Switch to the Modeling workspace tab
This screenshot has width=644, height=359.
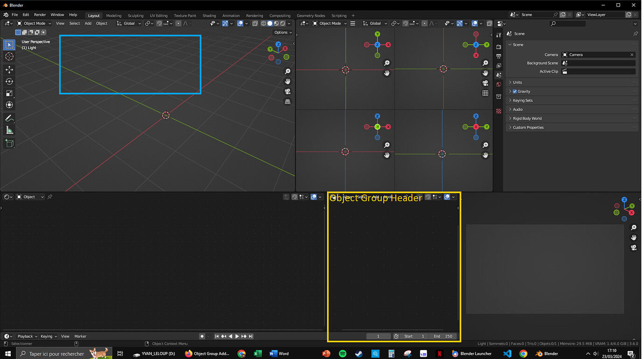[x=114, y=15]
